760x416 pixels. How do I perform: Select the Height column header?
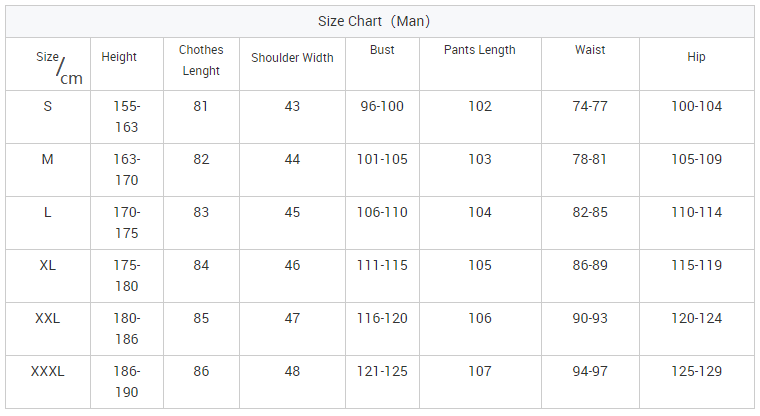[x=119, y=57]
